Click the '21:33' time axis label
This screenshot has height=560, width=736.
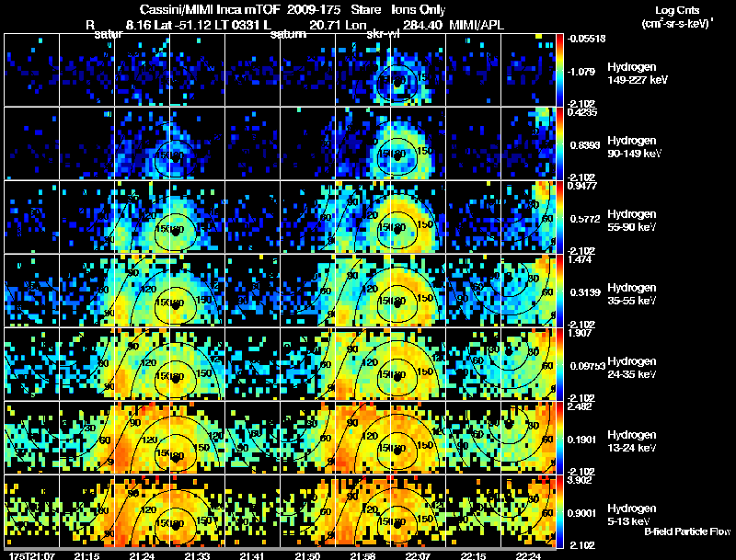click(x=197, y=555)
